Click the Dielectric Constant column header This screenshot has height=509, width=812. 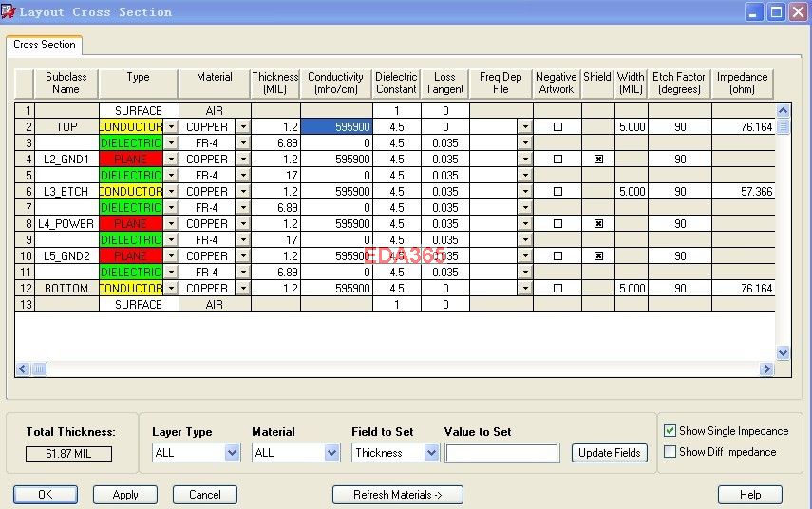396,84
